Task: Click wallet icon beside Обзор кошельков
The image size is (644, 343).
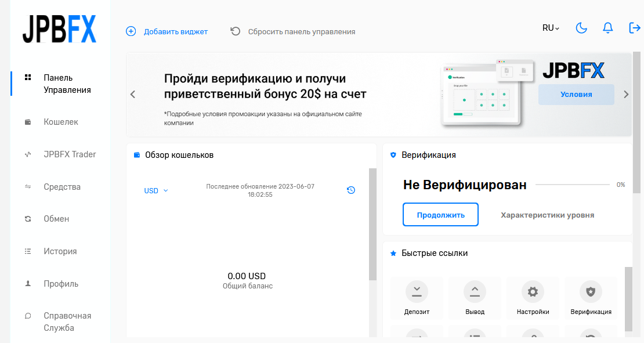Action: click(137, 155)
